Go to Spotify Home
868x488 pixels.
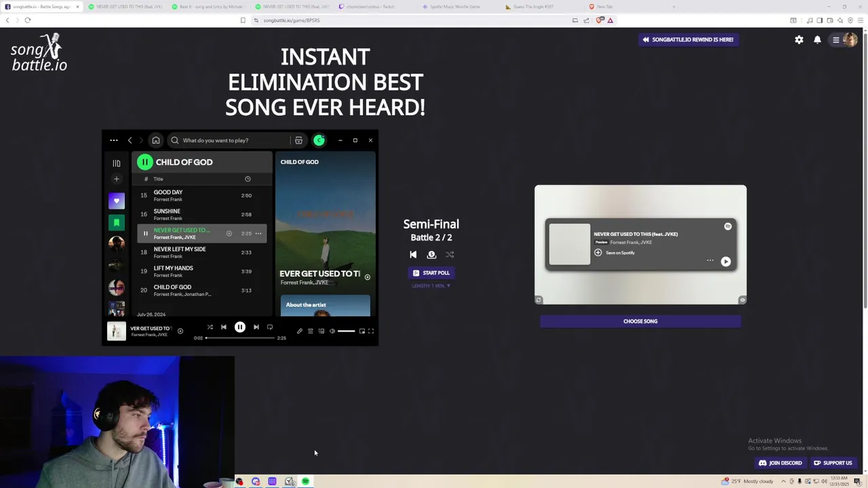[x=156, y=140]
